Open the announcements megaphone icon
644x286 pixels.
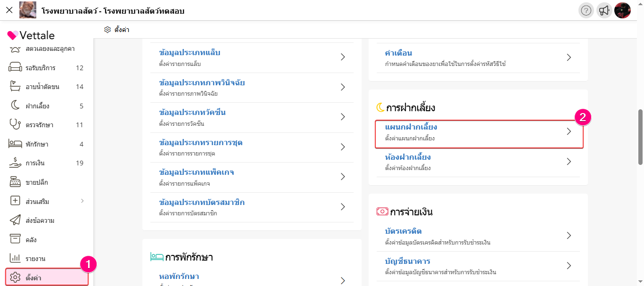click(604, 10)
